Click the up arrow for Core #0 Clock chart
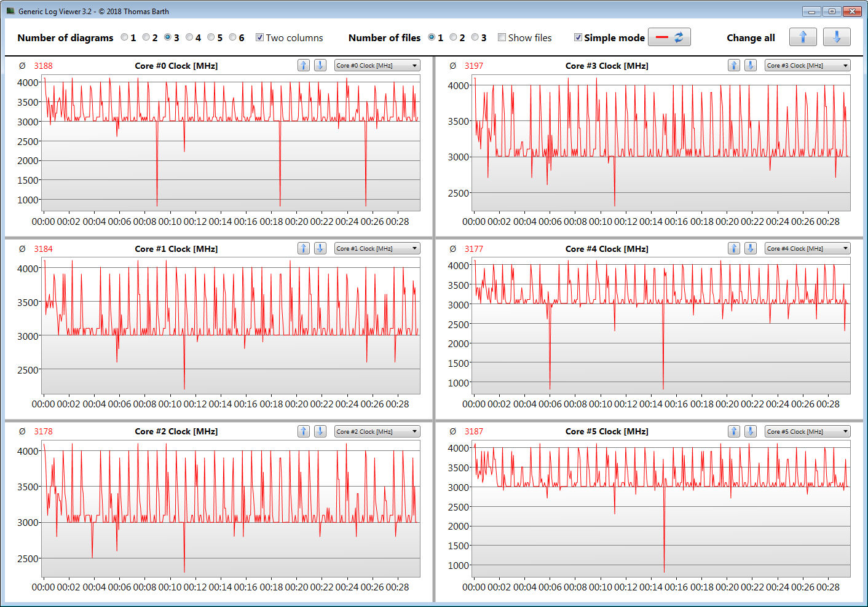This screenshot has width=868, height=607. (x=304, y=65)
